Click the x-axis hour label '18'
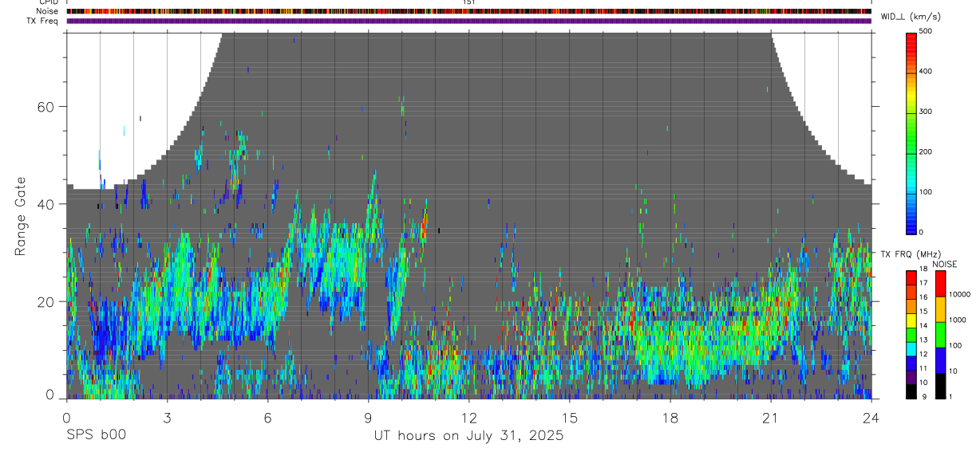Viewport: 980px width, 452px height. [x=670, y=417]
